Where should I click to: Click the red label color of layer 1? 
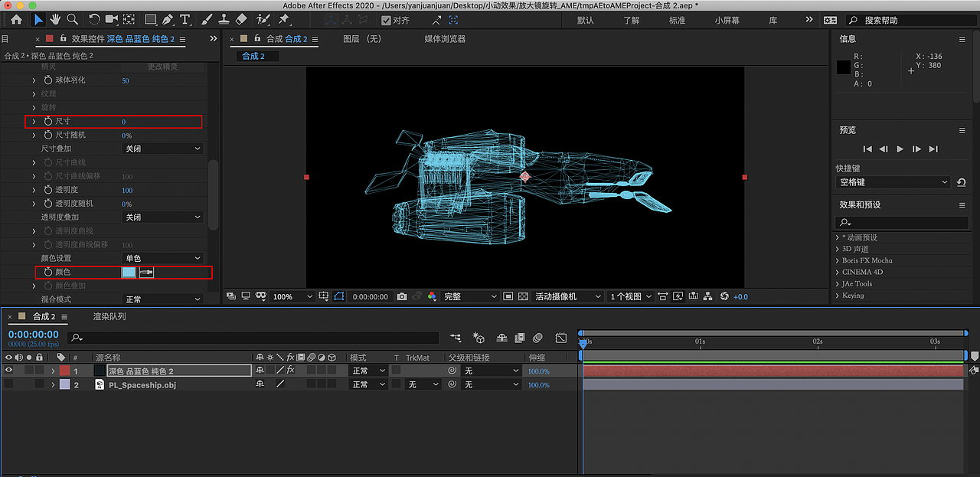65,371
